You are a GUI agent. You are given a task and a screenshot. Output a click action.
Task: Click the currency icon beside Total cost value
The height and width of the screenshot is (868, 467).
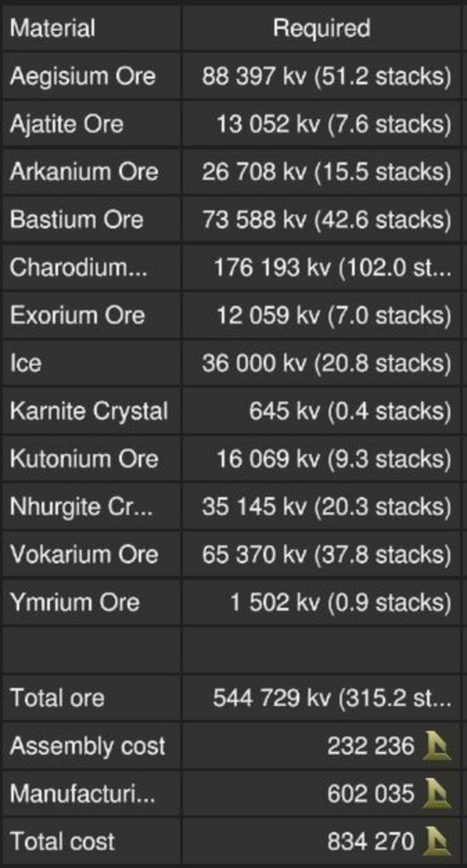437,841
